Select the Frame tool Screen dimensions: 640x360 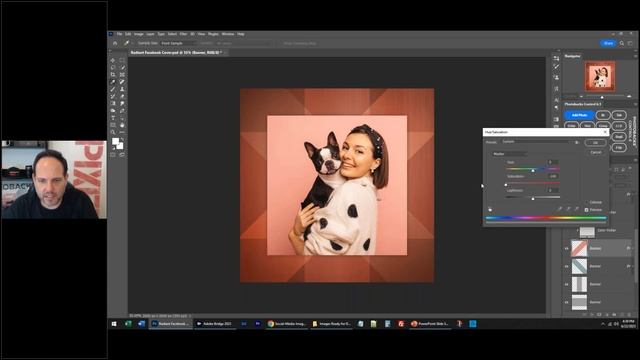122,75
